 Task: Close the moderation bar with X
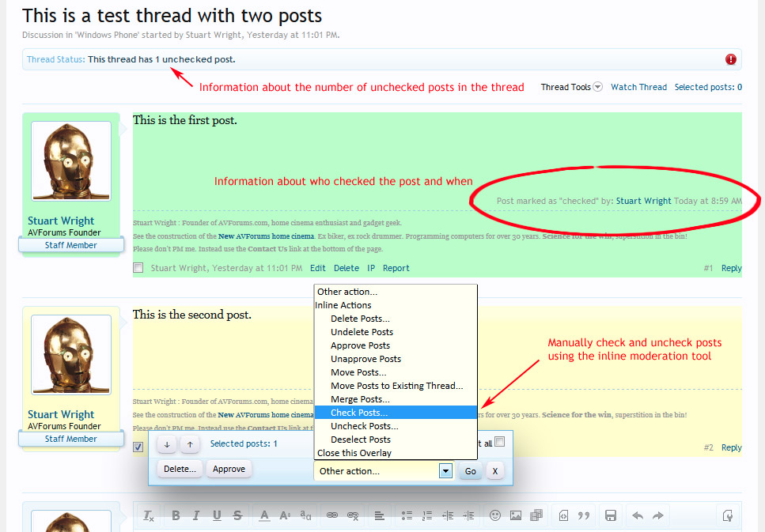495,471
